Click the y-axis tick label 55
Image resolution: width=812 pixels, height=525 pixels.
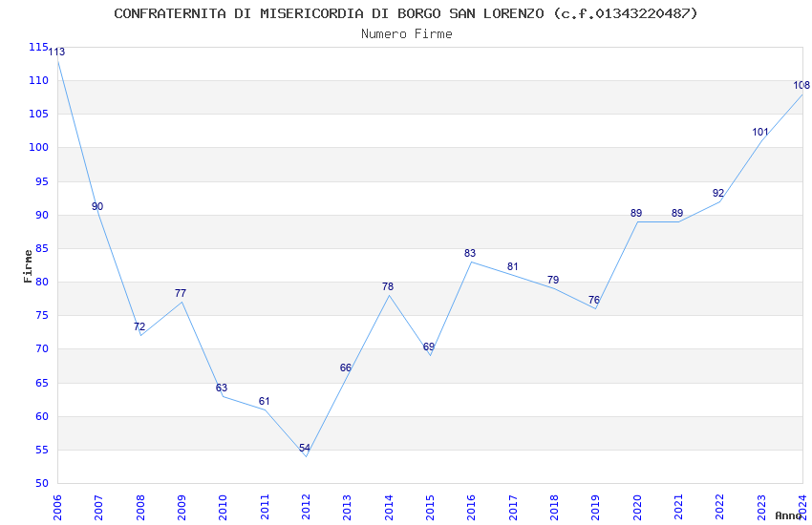[41, 450]
